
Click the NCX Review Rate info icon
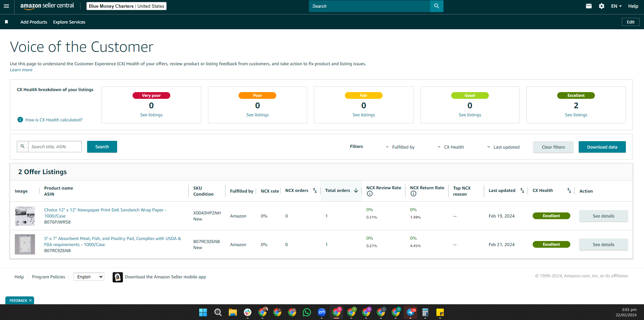tap(370, 194)
